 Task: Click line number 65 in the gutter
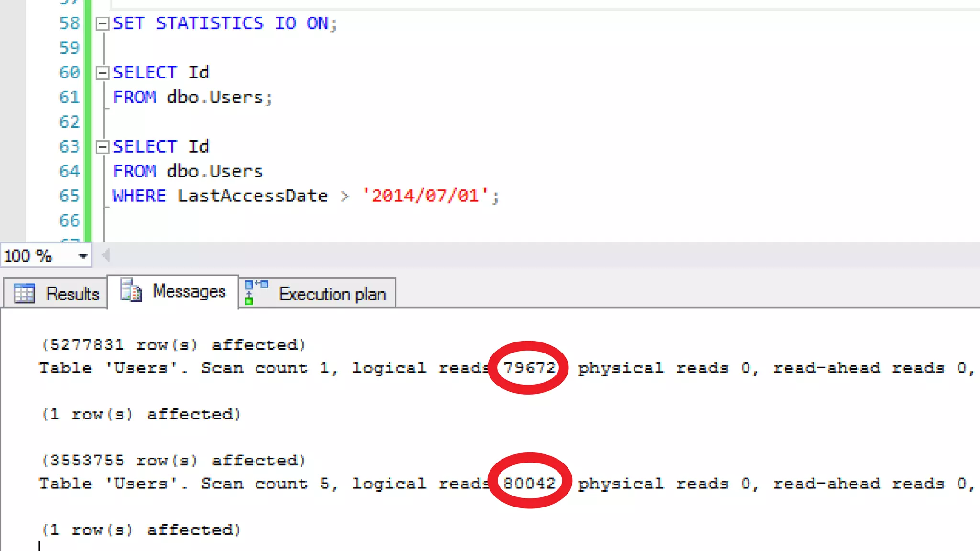(69, 196)
